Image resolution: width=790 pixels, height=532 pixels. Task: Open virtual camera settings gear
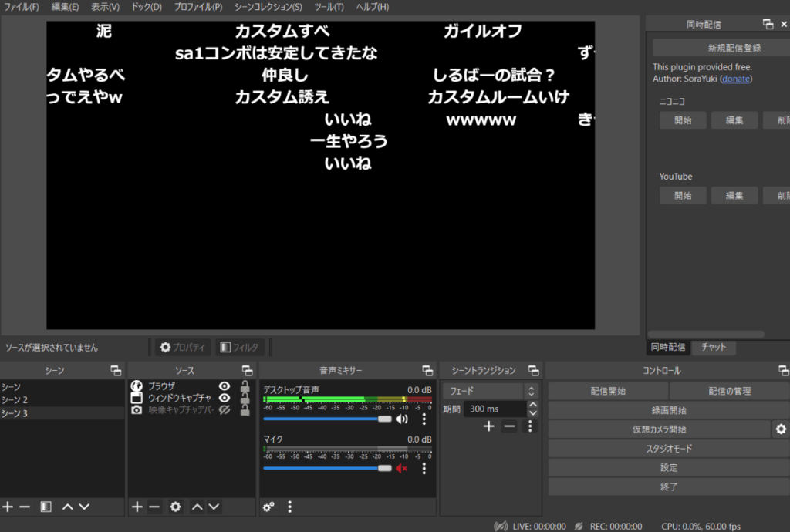(x=781, y=429)
